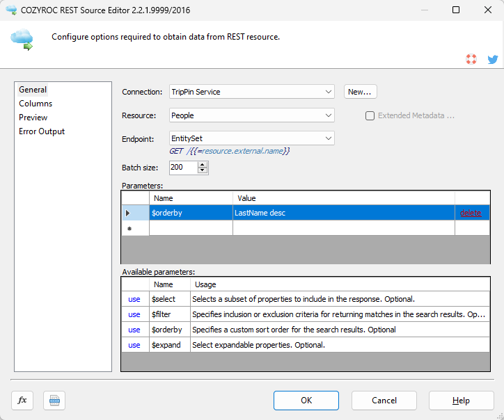Maximize the editor window
504x420 pixels.
(x=456, y=10)
